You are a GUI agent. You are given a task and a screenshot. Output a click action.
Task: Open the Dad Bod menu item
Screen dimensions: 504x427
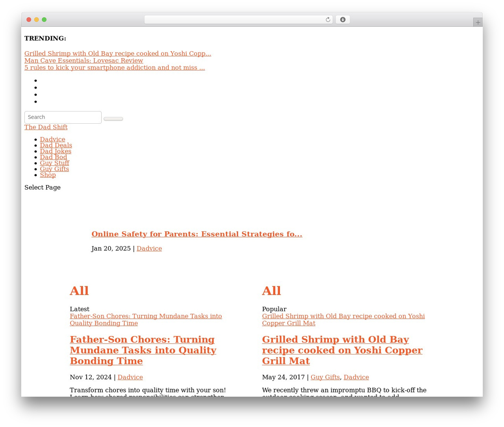pos(53,157)
